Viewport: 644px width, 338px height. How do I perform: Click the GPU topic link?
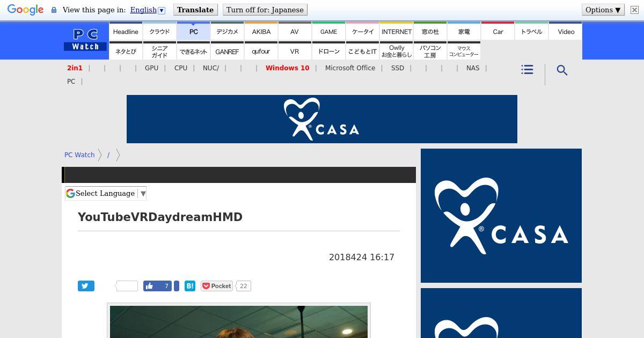click(x=151, y=68)
